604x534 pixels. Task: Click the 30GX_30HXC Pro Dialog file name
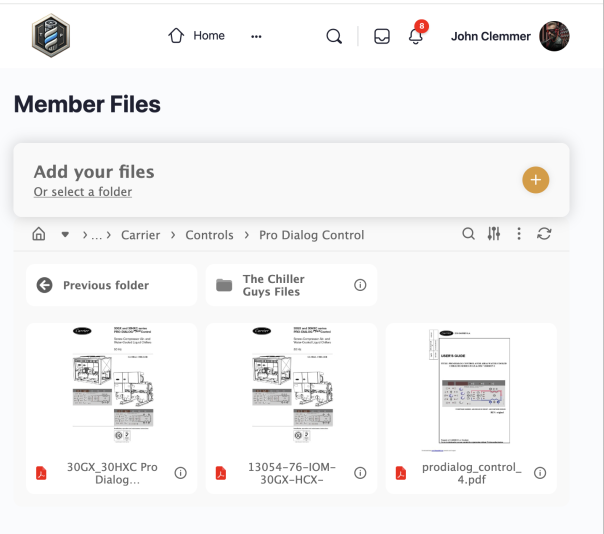pos(112,473)
